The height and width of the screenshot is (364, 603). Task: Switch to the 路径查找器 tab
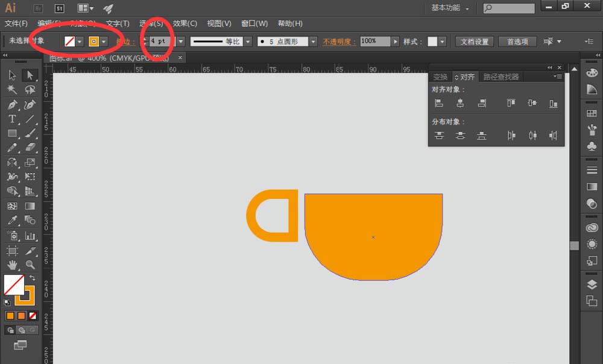click(500, 77)
